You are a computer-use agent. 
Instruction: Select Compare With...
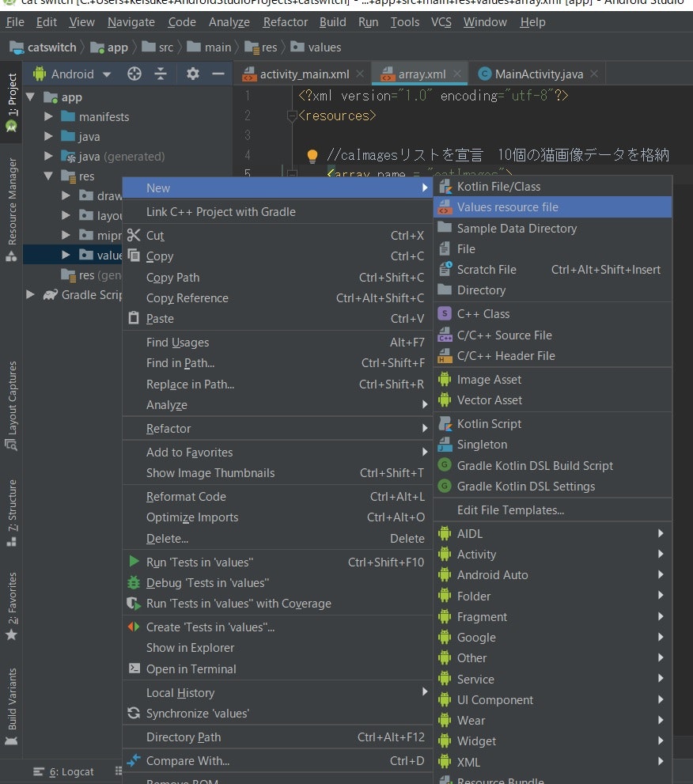pyautogui.click(x=278, y=760)
